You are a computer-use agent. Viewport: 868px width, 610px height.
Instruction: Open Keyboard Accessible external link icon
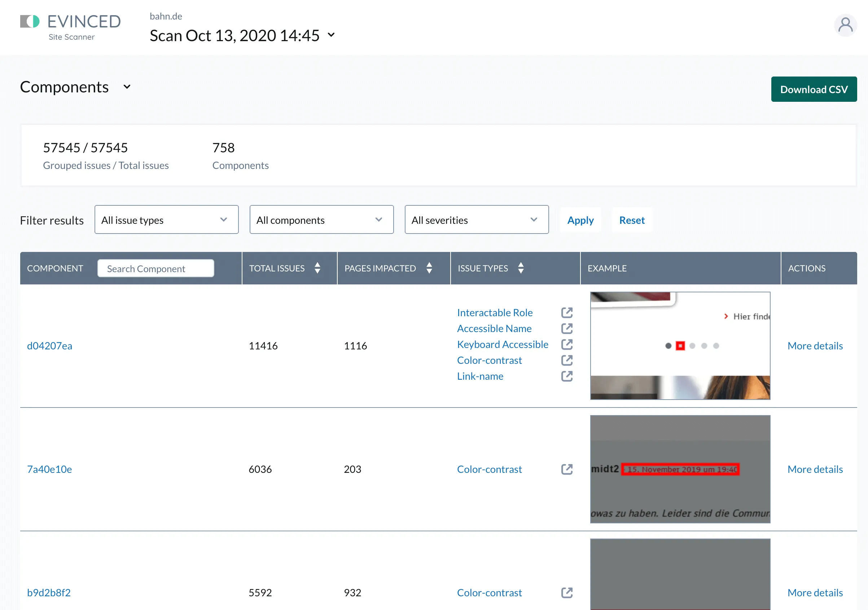(567, 344)
